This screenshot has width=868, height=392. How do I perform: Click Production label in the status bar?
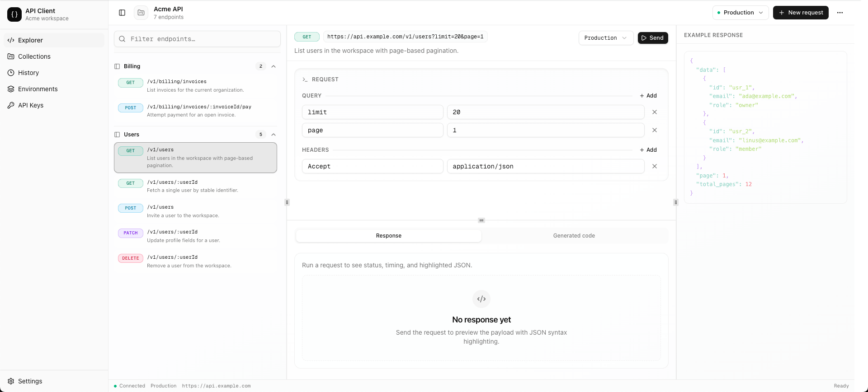pos(163,386)
